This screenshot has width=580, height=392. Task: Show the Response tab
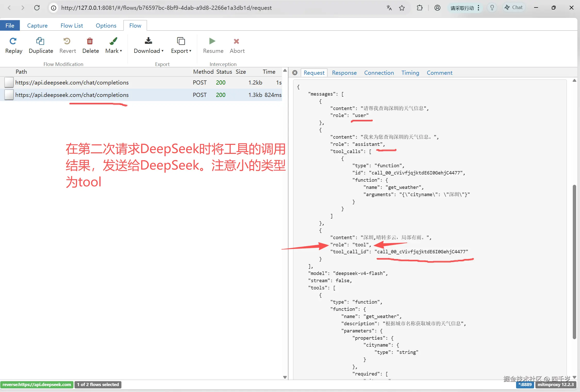click(x=344, y=73)
